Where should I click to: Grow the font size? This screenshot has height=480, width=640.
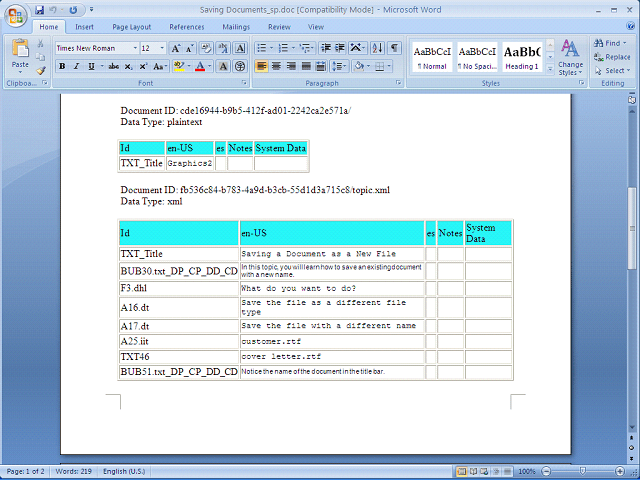pyautogui.click(x=176, y=48)
